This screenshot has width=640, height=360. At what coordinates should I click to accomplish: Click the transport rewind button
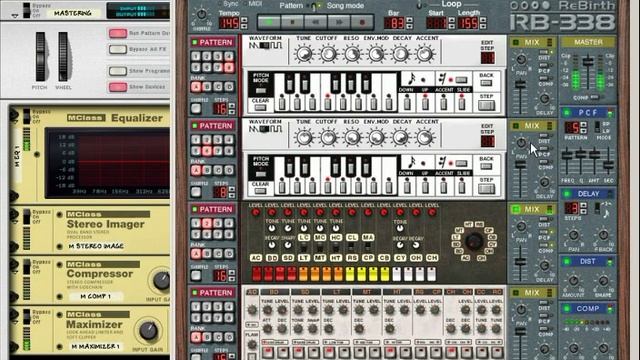315,22
